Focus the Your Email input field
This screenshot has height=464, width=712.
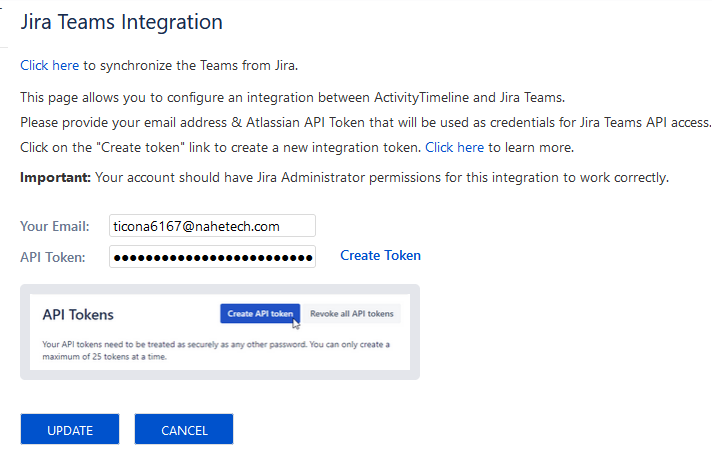[x=212, y=226]
